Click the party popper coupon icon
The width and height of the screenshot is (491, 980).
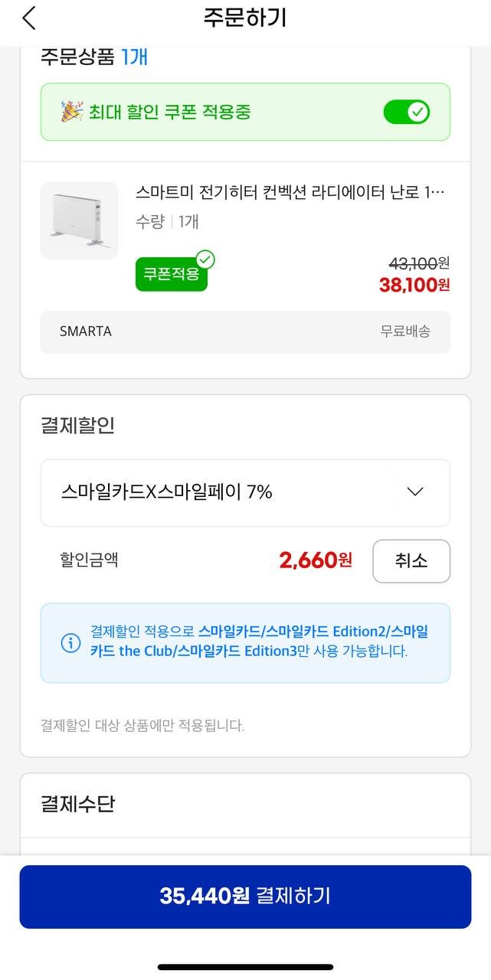click(x=71, y=112)
